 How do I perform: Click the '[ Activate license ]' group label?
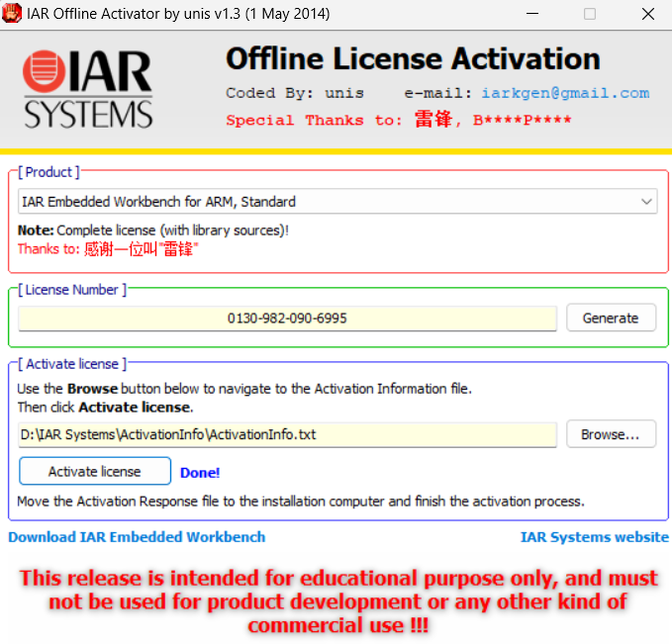pos(72,364)
